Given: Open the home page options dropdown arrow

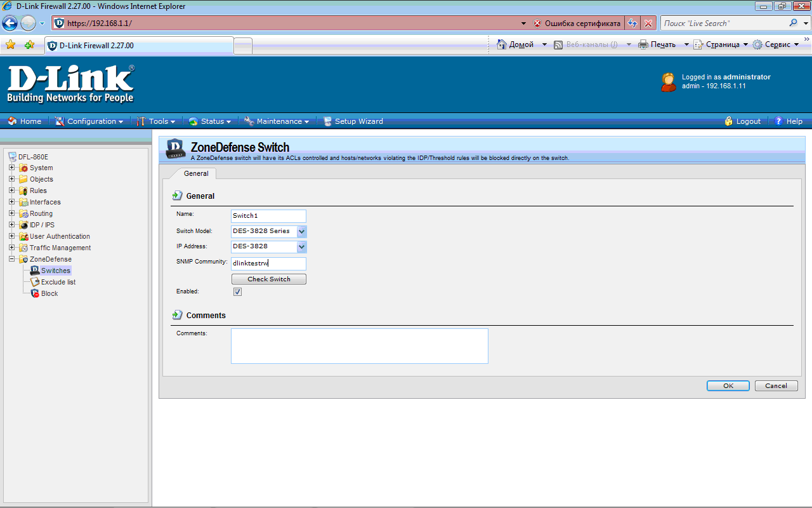Looking at the screenshot, I should tap(544, 44).
